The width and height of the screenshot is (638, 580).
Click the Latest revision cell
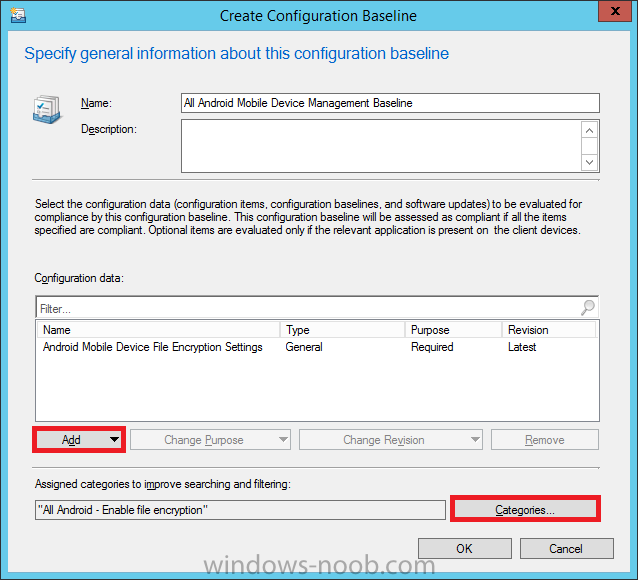click(x=522, y=347)
